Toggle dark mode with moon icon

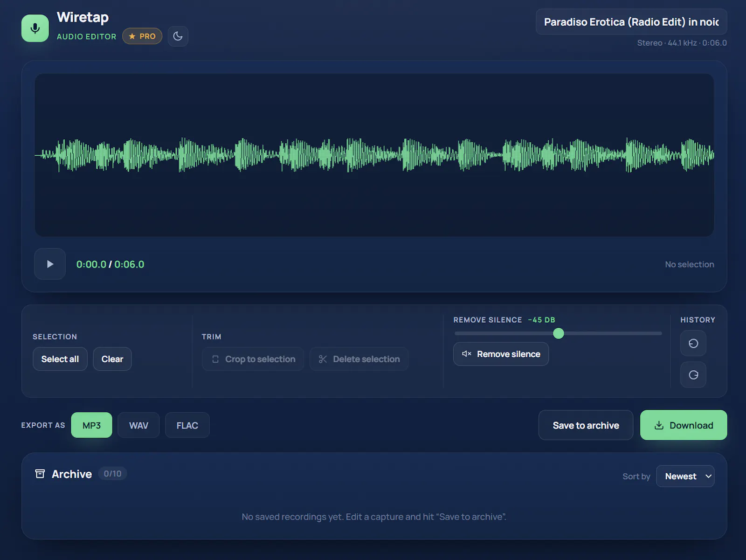(x=178, y=36)
